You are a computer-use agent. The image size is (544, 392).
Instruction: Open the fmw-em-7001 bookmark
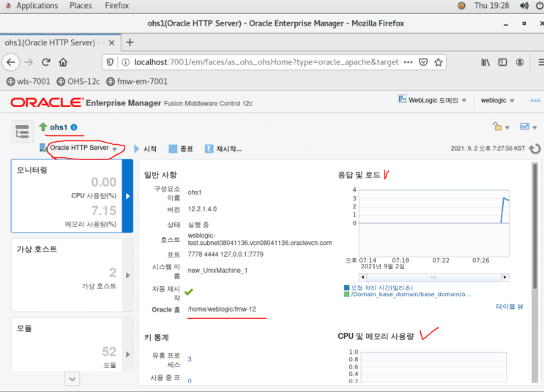point(137,81)
